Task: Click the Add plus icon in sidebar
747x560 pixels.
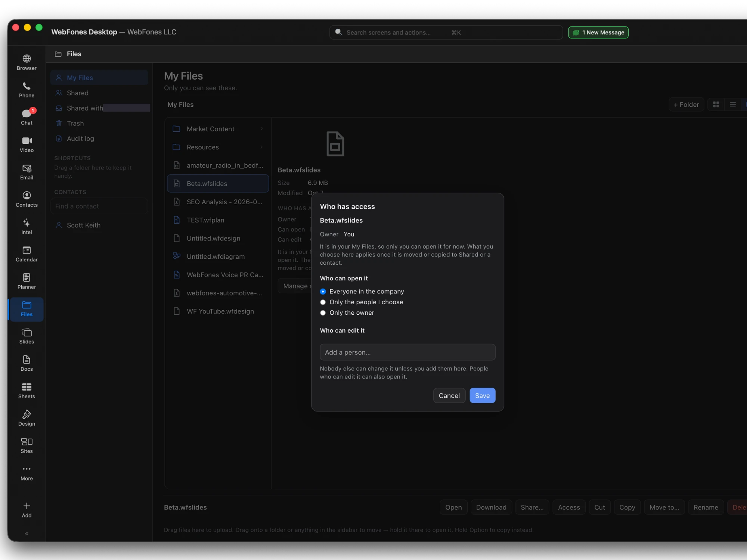Action: (27, 510)
